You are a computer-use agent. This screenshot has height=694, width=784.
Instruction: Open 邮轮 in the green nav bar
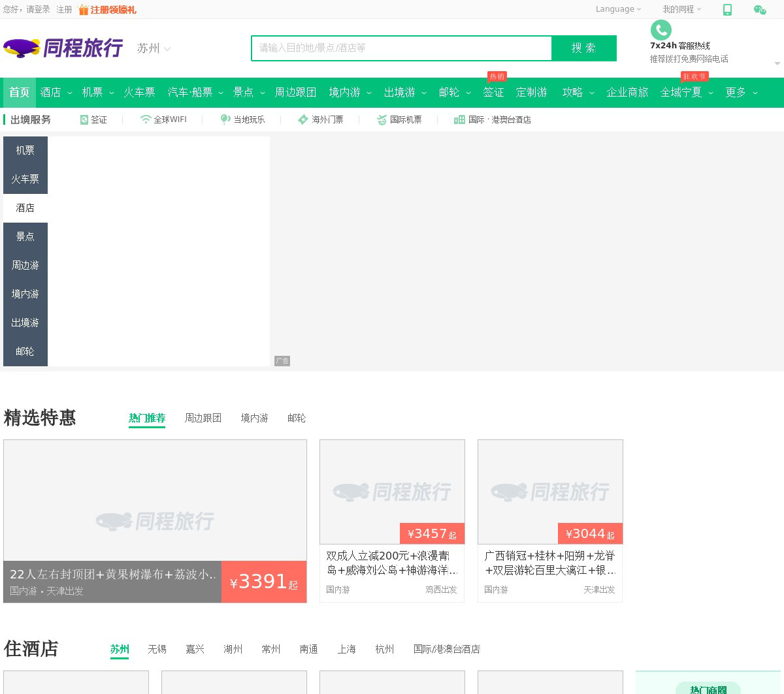[449, 92]
